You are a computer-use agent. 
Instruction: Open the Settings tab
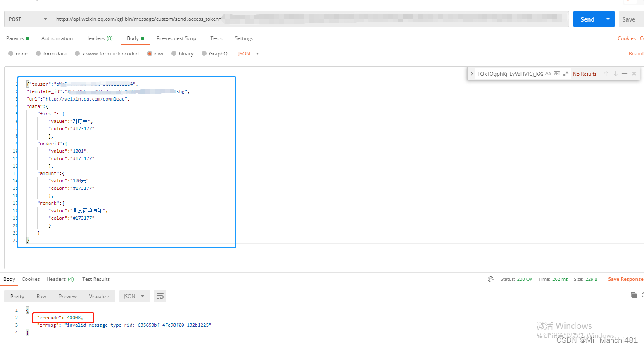tap(244, 38)
